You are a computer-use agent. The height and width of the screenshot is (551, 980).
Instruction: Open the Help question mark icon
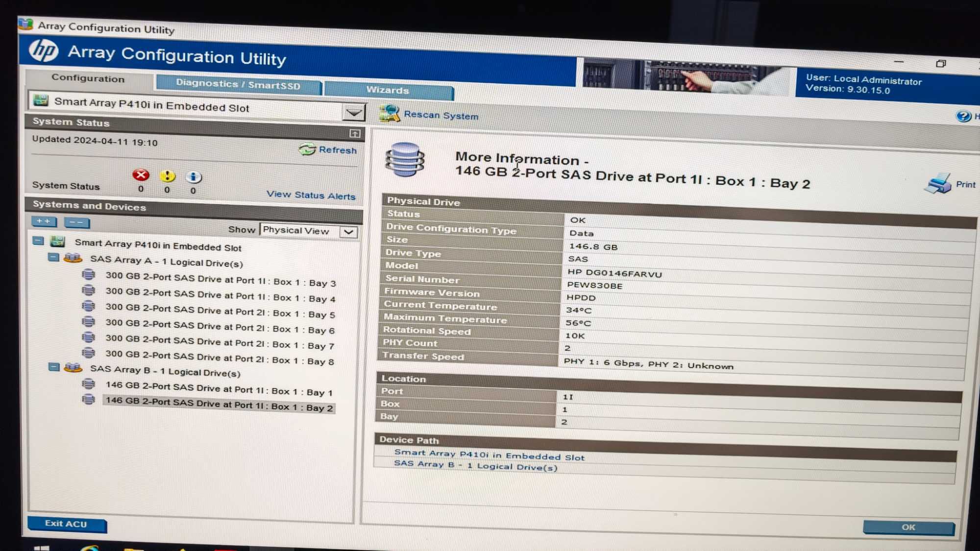[x=963, y=116]
